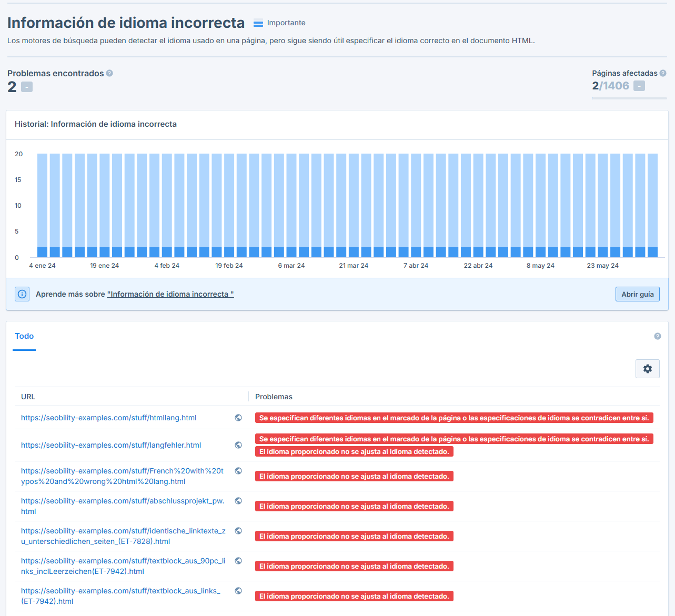Follow the Información de idioma incorrecta link

(170, 294)
